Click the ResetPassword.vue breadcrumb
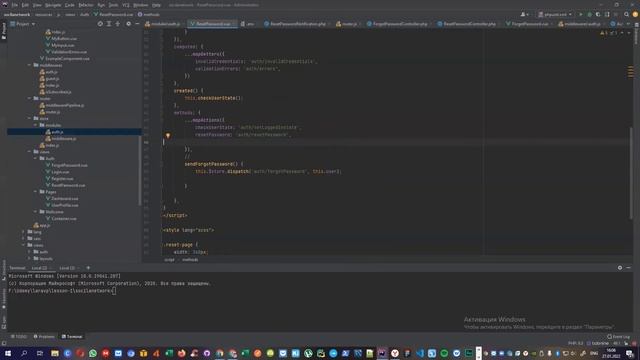The width and height of the screenshot is (640, 360). [113, 14]
